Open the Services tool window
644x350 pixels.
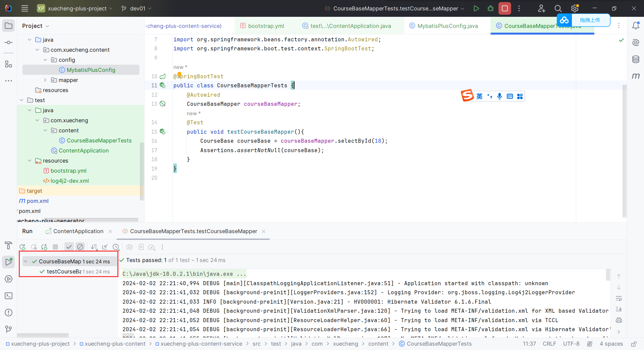point(9,279)
